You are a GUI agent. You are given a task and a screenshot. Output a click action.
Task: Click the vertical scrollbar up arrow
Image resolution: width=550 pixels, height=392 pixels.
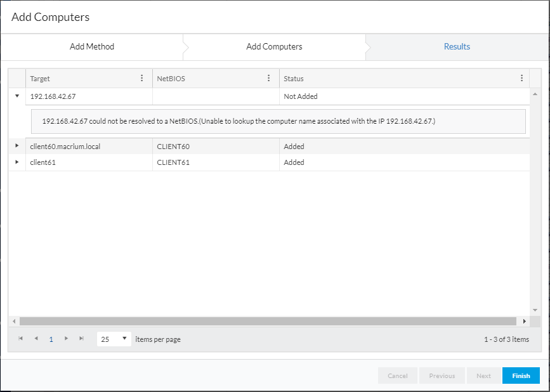[535, 94]
